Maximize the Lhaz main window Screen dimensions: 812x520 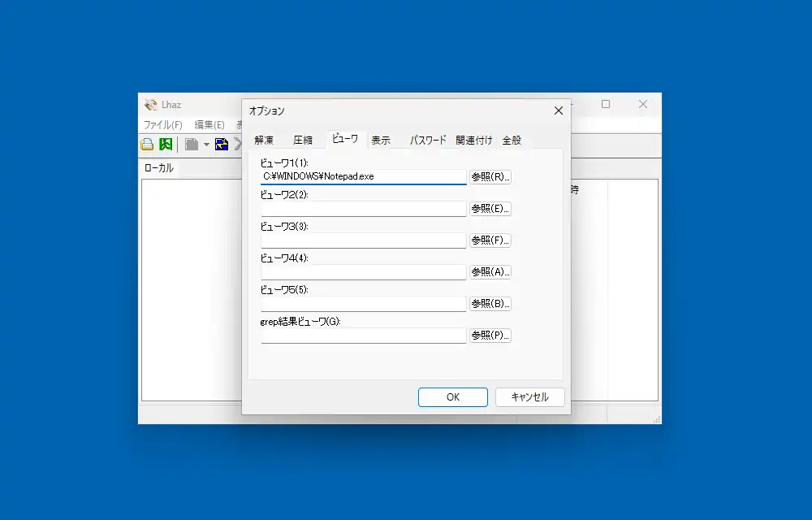tap(606, 104)
